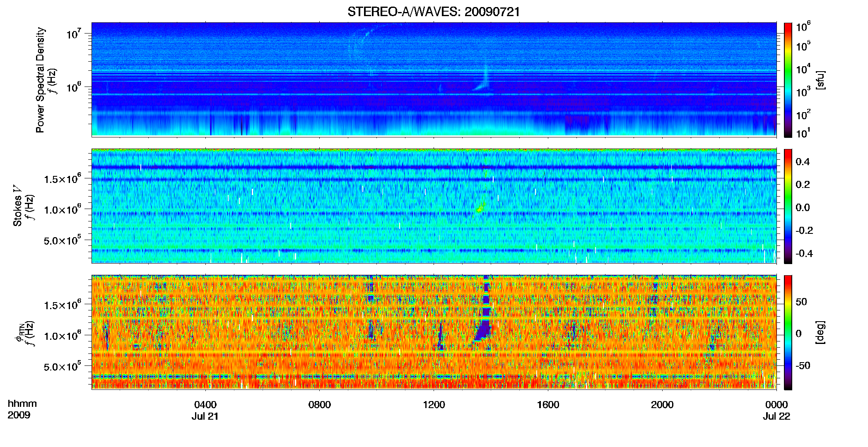
Task: Click the 10^2 label on sfu color bar
Action: coord(803,114)
